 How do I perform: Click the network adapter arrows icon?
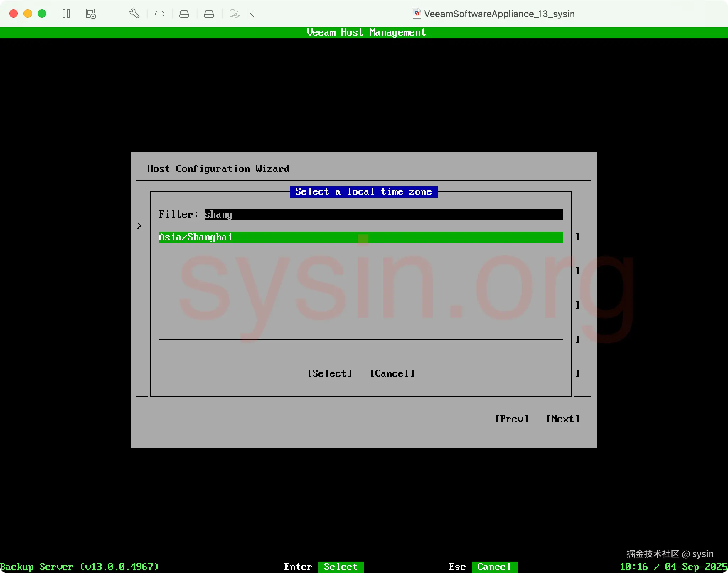click(160, 14)
